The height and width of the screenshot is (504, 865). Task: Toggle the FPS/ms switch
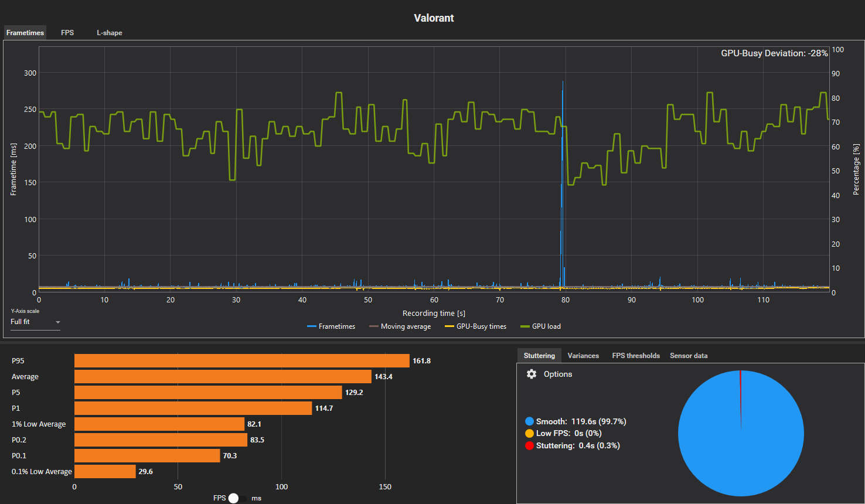(237, 498)
